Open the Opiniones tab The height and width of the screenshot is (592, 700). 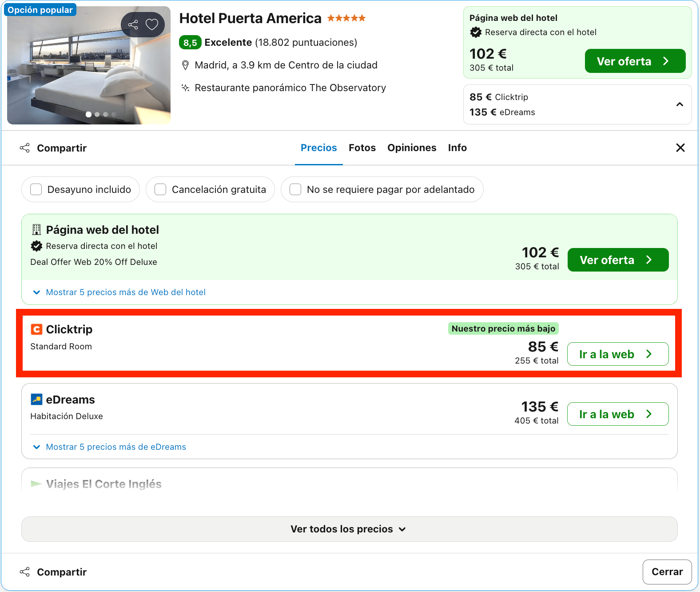412,148
